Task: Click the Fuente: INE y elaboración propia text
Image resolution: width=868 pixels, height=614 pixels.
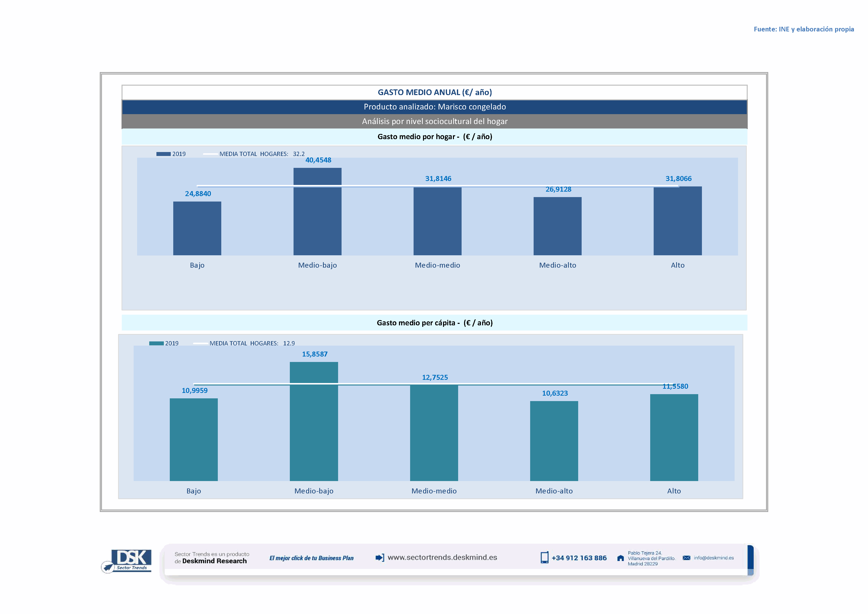Action: (x=803, y=29)
